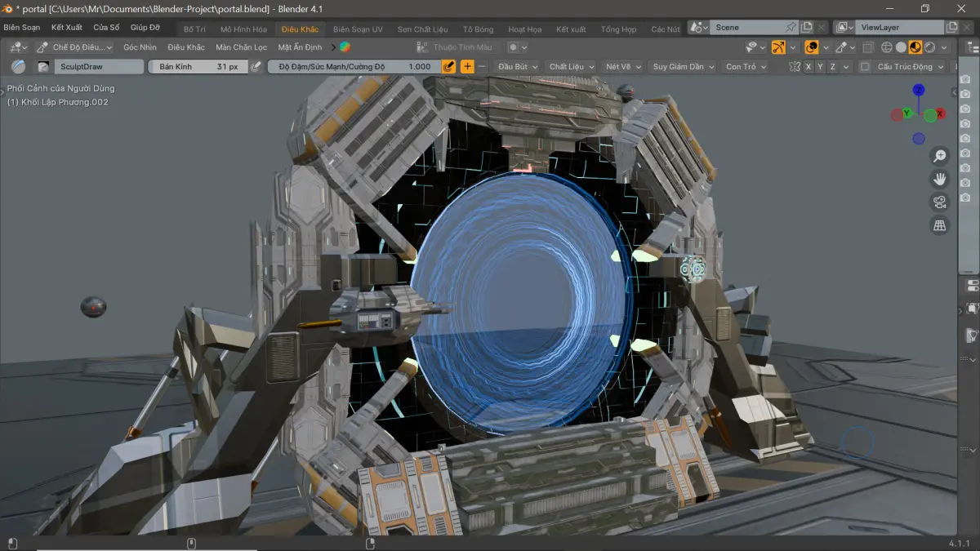Expand the Con Trỏ dropdown
980x551 pixels.
click(746, 67)
